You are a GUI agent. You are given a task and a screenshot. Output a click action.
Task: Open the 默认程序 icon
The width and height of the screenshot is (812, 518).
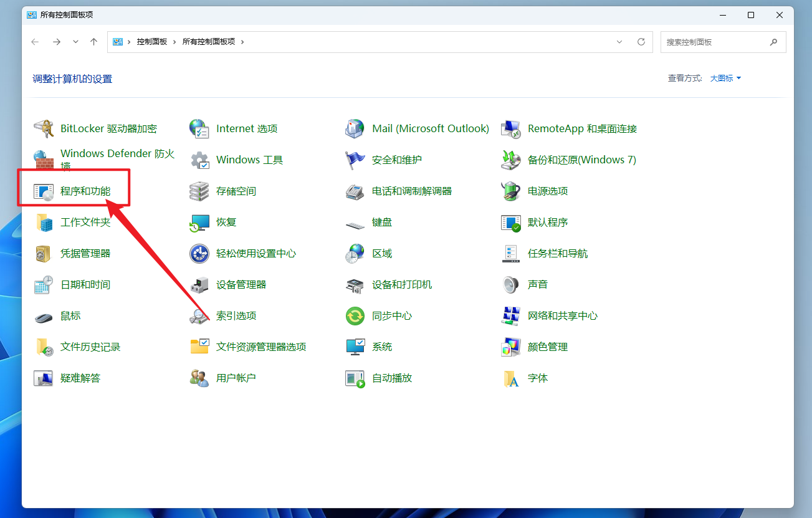coord(511,223)
